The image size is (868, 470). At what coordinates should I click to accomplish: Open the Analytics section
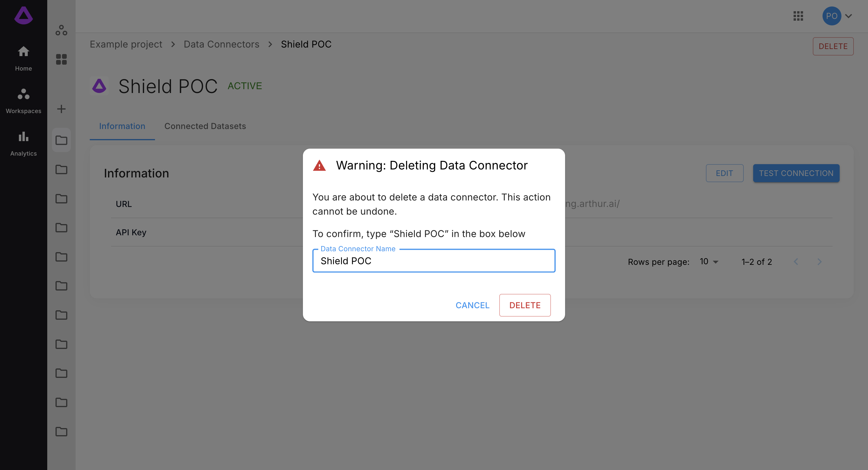24,144
